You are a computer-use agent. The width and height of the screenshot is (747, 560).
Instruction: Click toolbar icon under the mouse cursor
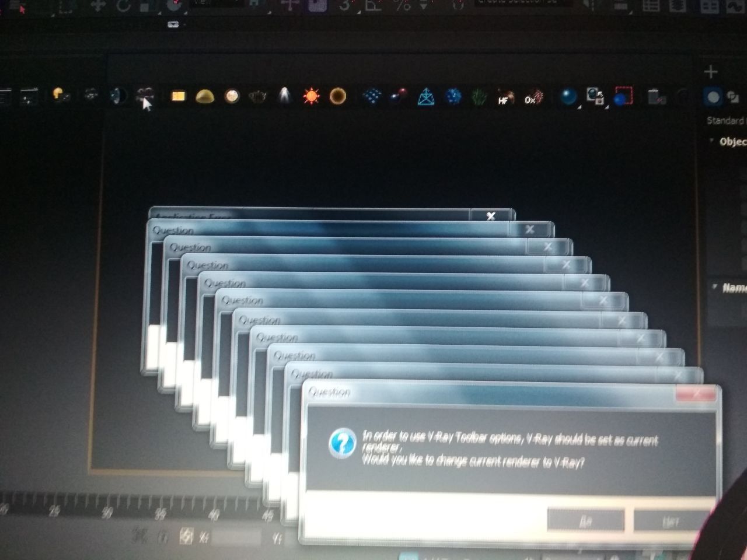click(144, 94)
